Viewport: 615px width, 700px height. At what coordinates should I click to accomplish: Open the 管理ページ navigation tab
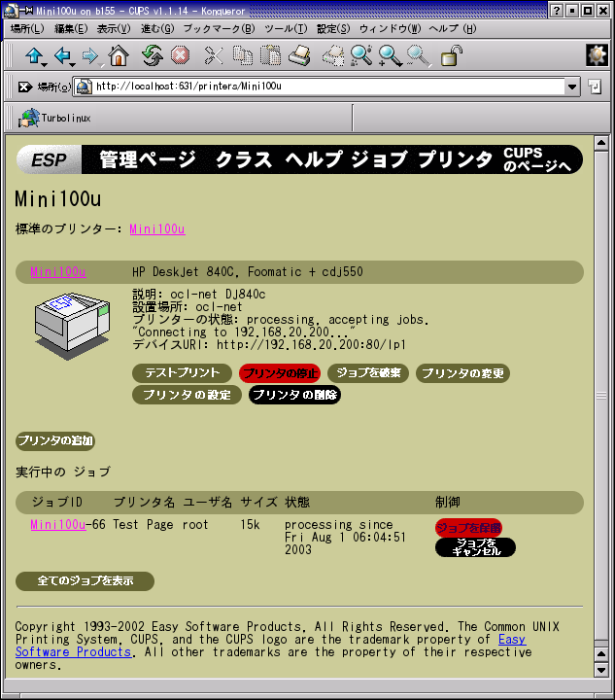[x=147, y=159]
